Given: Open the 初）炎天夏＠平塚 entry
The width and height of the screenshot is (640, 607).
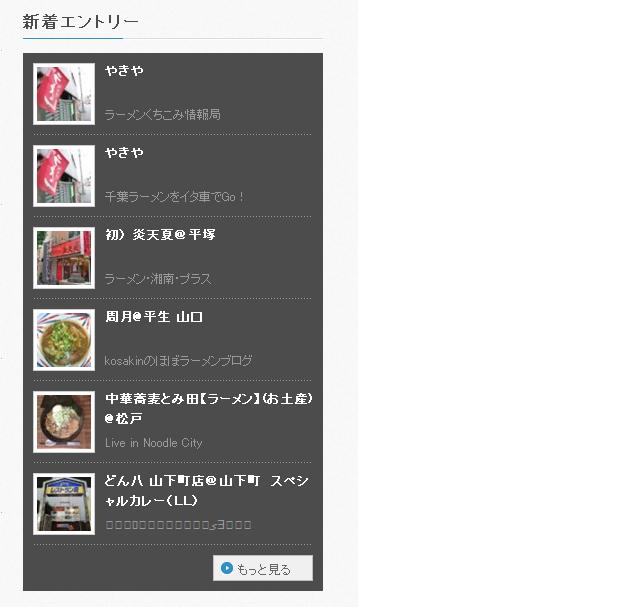Looking at the screenshot, I should 160,235.
